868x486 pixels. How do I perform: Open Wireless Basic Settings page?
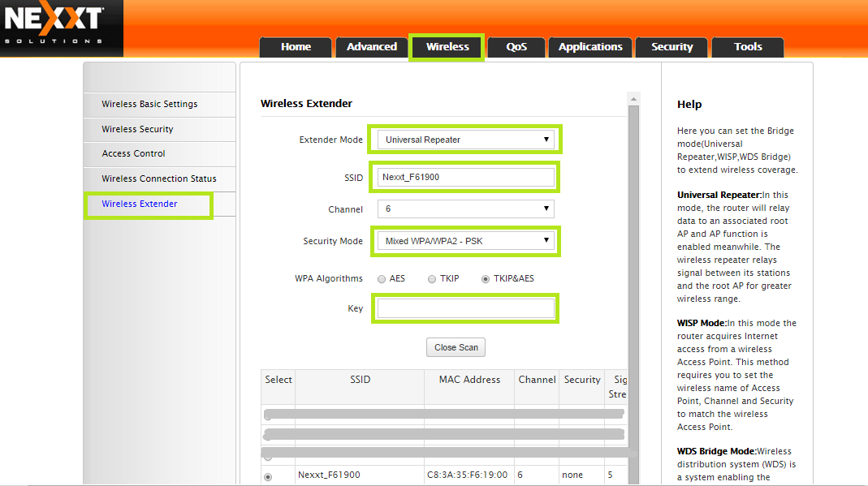coord(149,104)
